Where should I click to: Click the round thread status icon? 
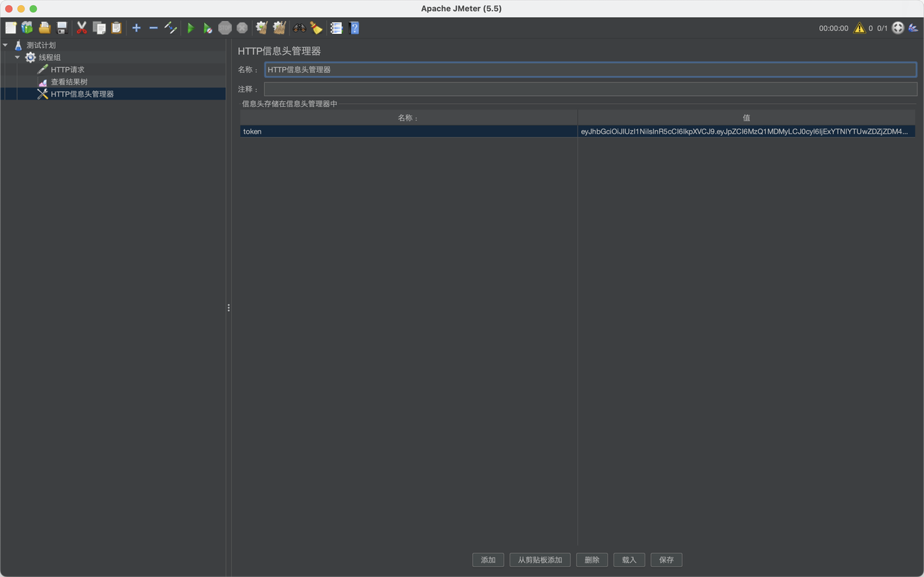(898, 28)
